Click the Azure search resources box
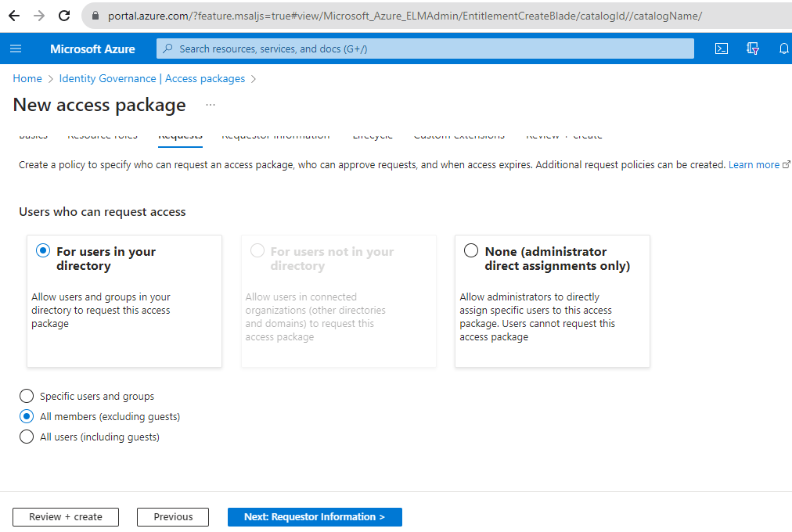This screenshot has height=532, width=792. pos(425,49)
